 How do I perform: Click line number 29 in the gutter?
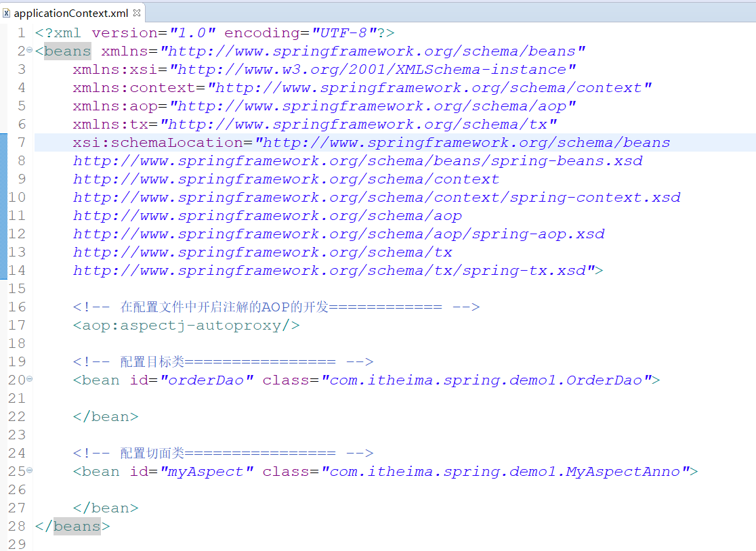pyautogui.click(x=17, y=544)
